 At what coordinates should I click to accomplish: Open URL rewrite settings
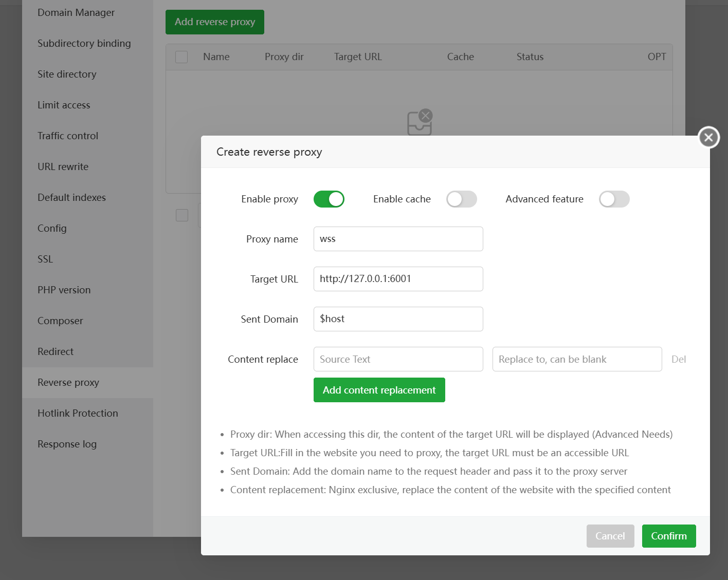pyautogui.click(x=87, y=166)
